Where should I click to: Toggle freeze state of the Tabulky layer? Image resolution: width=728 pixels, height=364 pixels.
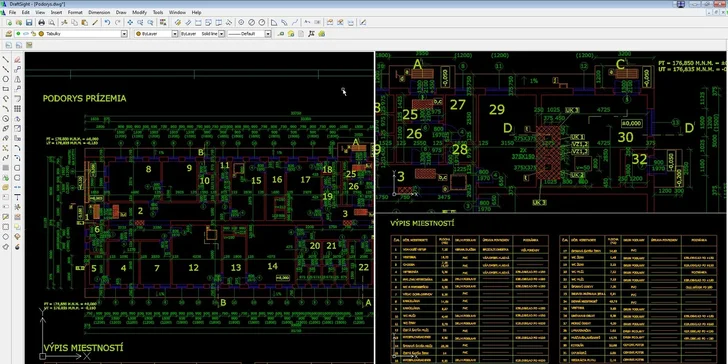pyautogui.click(x=26, y=33)
